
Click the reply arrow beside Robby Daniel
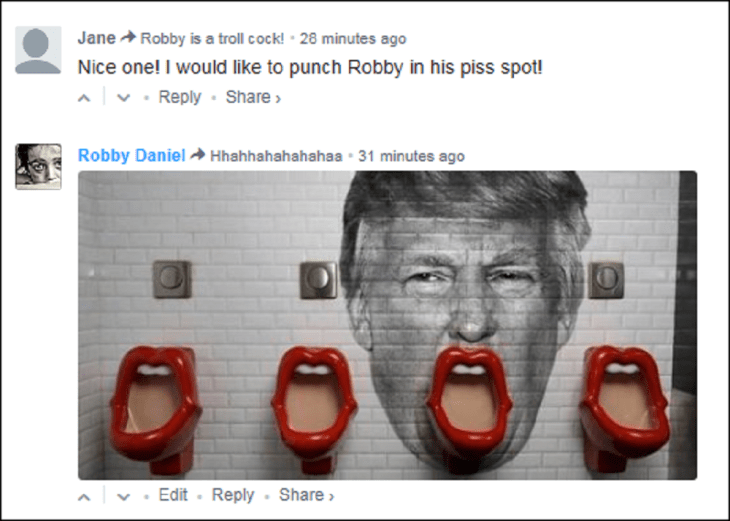198,155
